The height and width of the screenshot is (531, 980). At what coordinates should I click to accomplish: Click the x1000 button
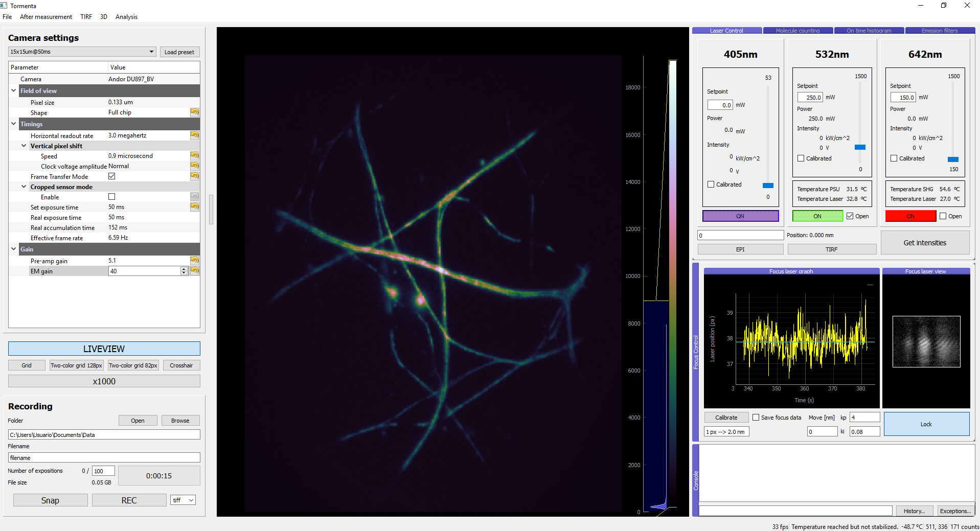tap(104, 381)
